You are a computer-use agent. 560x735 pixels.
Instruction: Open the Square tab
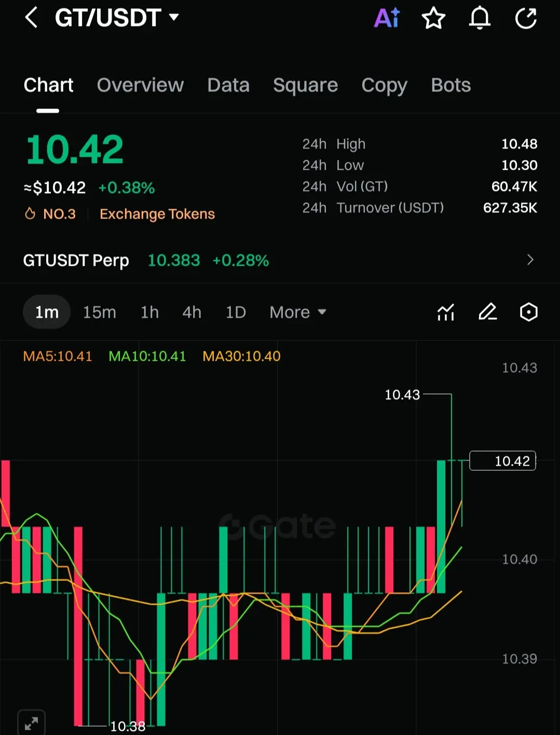[x=305, y=85]
